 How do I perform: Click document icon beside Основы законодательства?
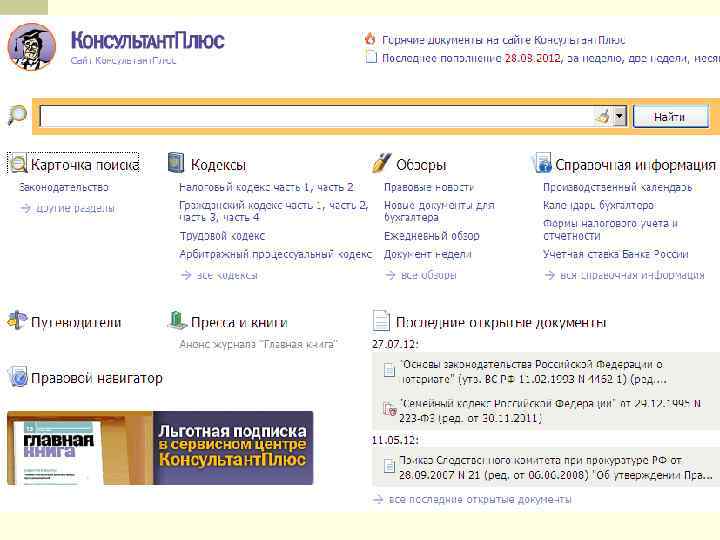(389, 370)
